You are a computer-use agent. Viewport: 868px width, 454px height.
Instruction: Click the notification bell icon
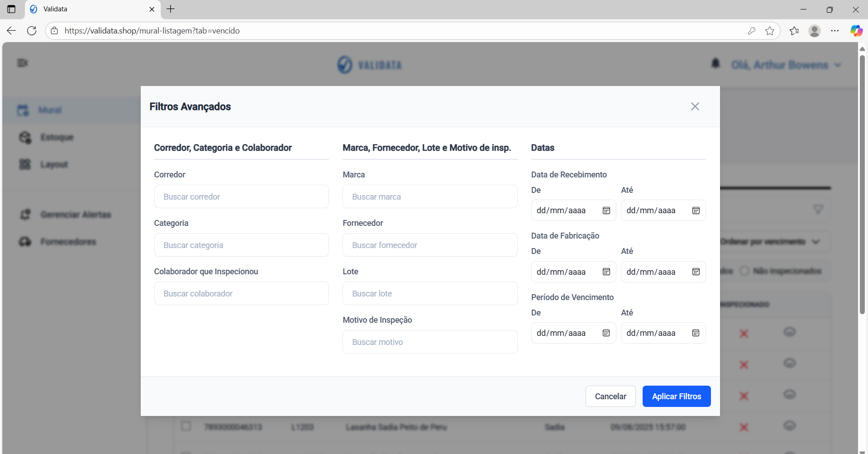pyautogui.click(x=715, y=63)
